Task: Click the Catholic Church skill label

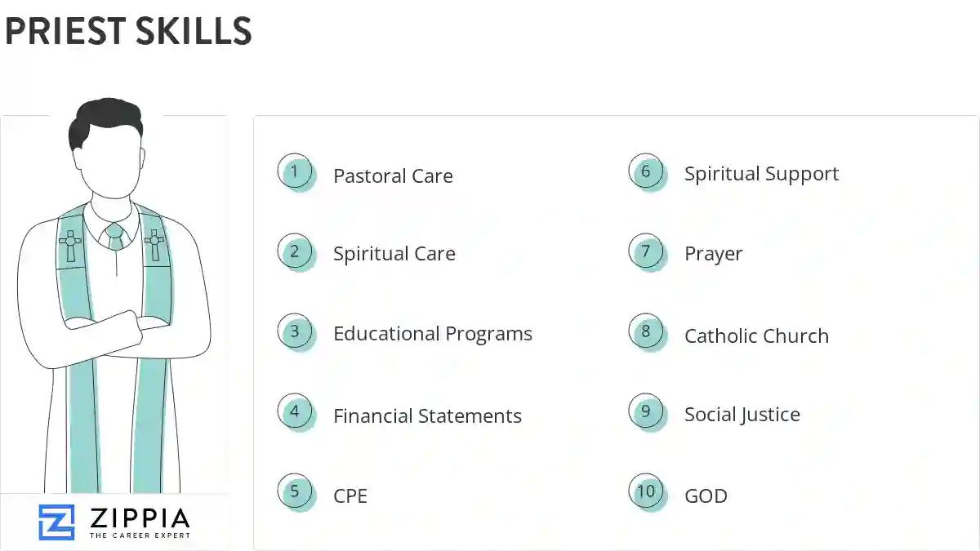Action: click(x=756, y=336)
